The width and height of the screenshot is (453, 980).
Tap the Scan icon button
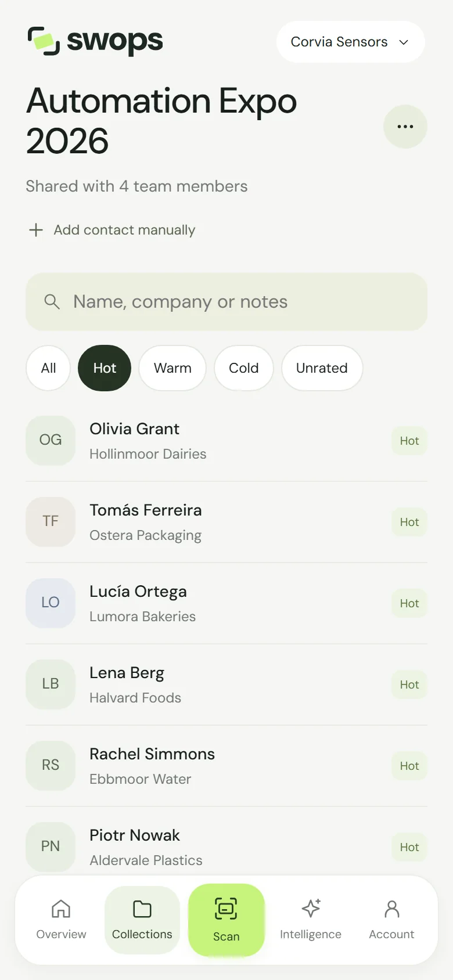(226, 920)
